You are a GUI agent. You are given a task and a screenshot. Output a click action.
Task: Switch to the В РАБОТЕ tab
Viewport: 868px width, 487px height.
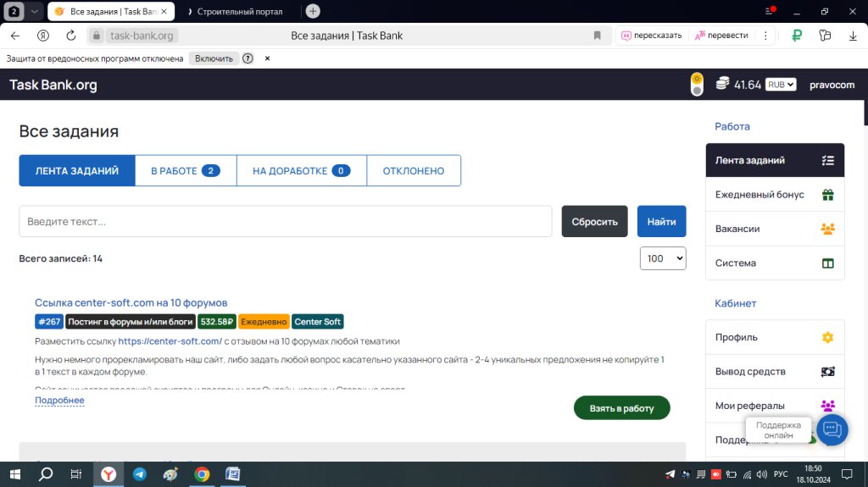(186, 170)
